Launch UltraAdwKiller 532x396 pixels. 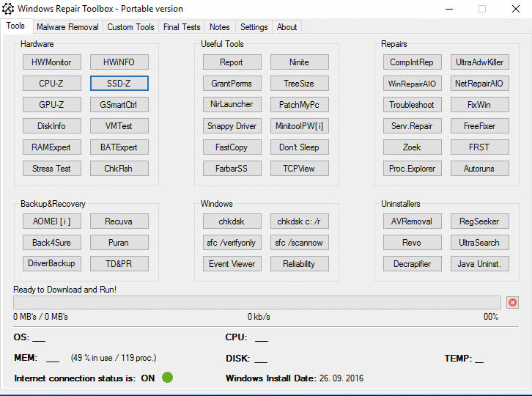click(480, 62)
